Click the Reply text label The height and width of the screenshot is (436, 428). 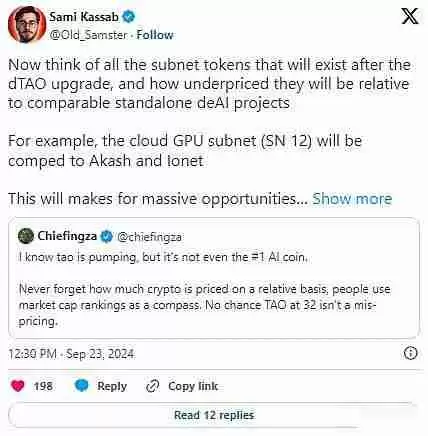tap(112, 386)
